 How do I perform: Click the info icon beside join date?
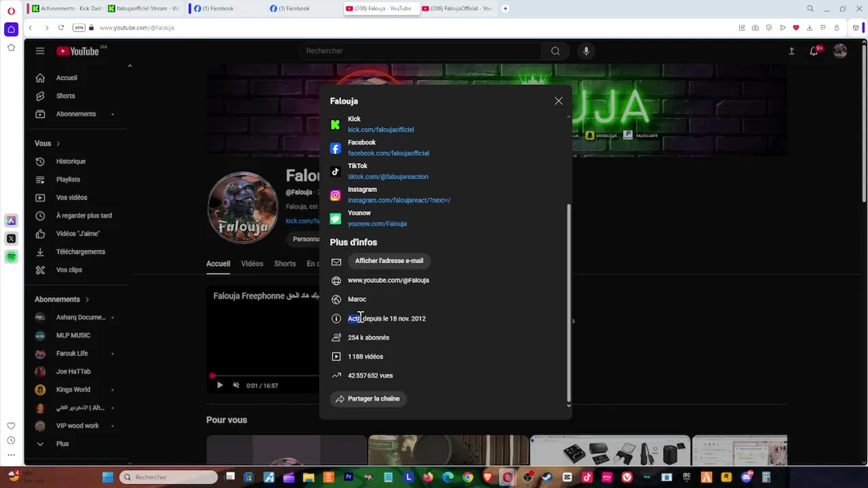click(336, 319)
